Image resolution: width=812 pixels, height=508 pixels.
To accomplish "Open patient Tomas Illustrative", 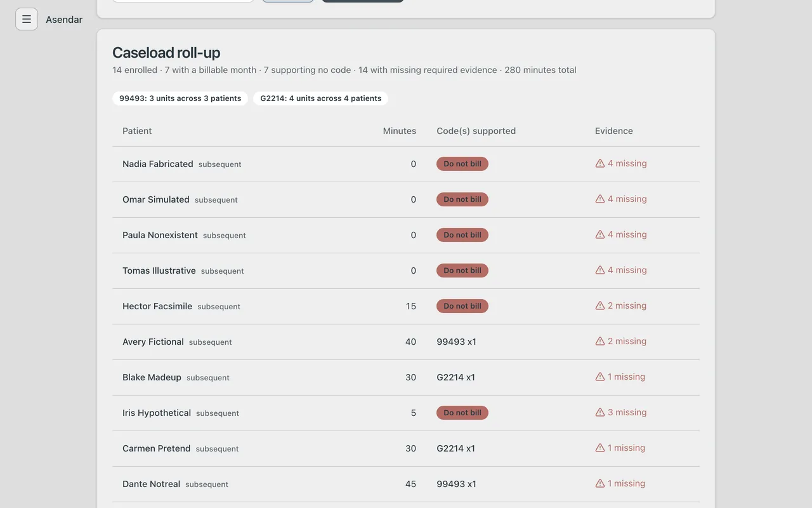I will [159, 271].
